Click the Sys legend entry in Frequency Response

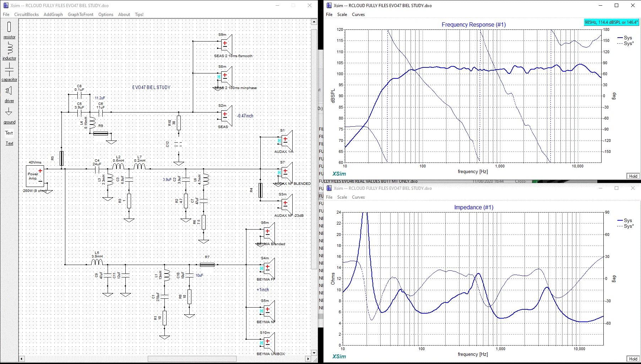click(x=625, y=38)
